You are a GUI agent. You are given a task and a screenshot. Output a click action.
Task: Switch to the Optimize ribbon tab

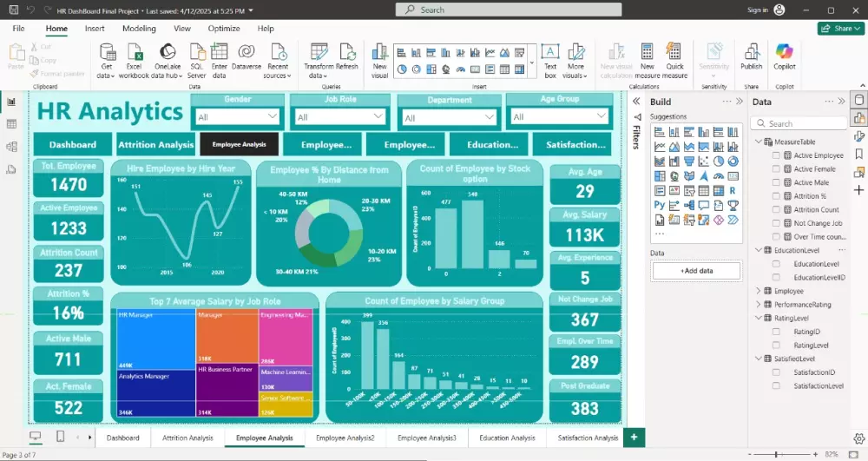click(x=224, y=29)
